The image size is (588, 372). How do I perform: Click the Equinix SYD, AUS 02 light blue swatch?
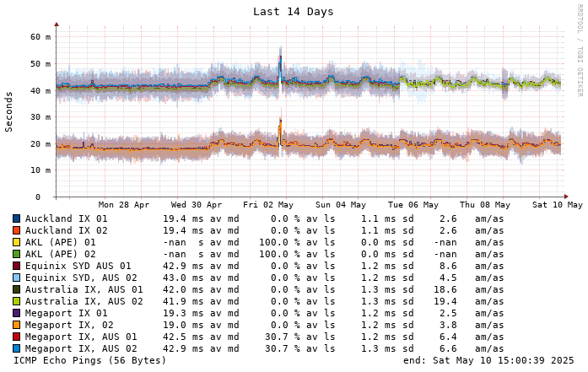(17, 278)
